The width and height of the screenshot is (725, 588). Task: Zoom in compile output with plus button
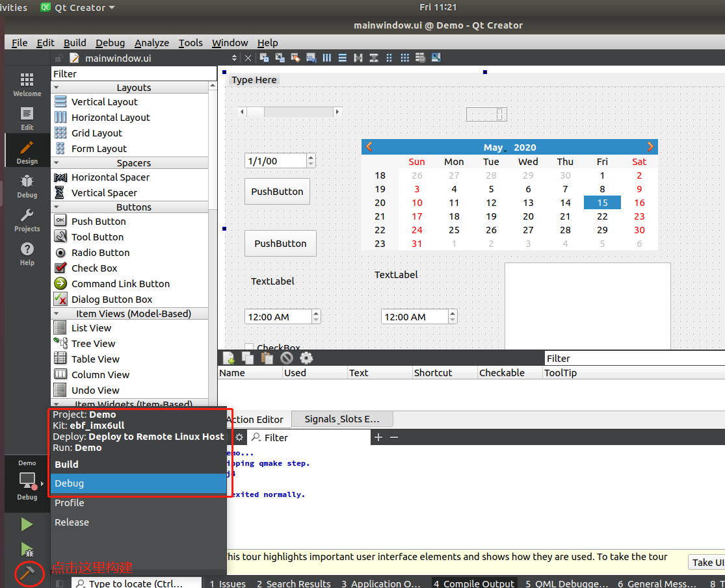click(378, 437)
